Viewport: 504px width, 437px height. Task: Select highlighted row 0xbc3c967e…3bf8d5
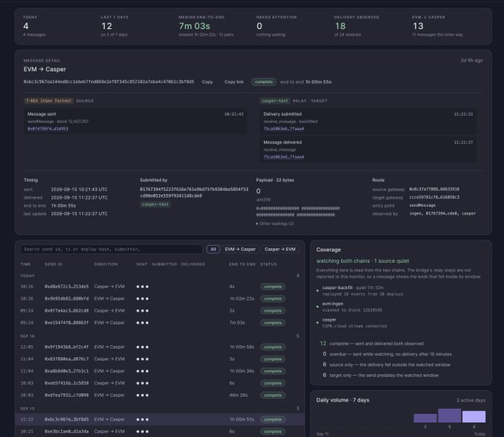point(160,419)
